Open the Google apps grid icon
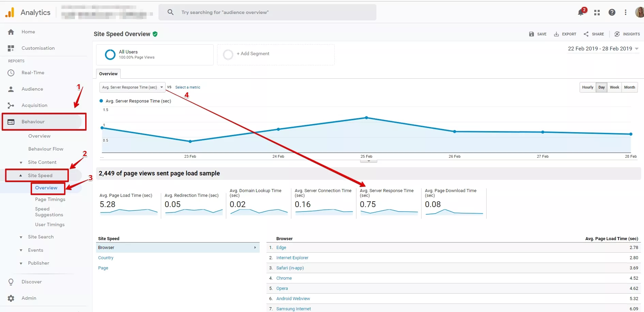 (x=597, y=13)
